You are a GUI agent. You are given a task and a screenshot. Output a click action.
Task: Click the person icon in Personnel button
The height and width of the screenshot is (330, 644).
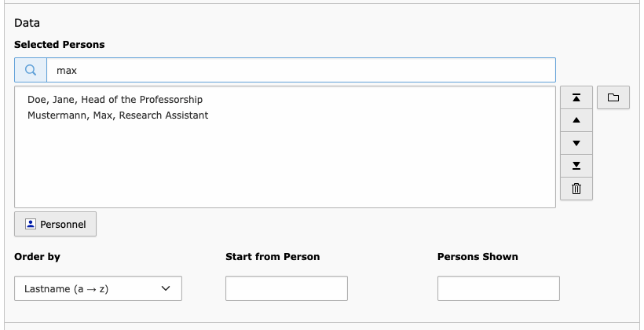click(x=31, y=224)
